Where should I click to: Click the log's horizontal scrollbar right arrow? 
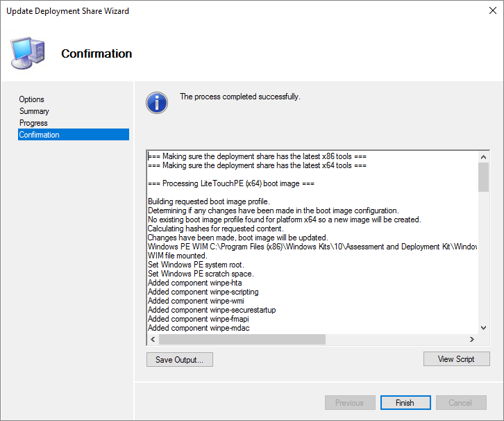click(x=471, y=340)
